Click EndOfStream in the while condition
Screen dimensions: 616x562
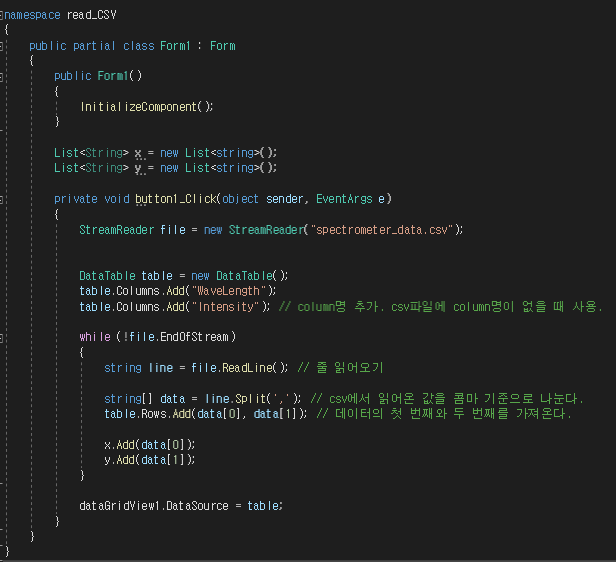click(x=194, y=337)
